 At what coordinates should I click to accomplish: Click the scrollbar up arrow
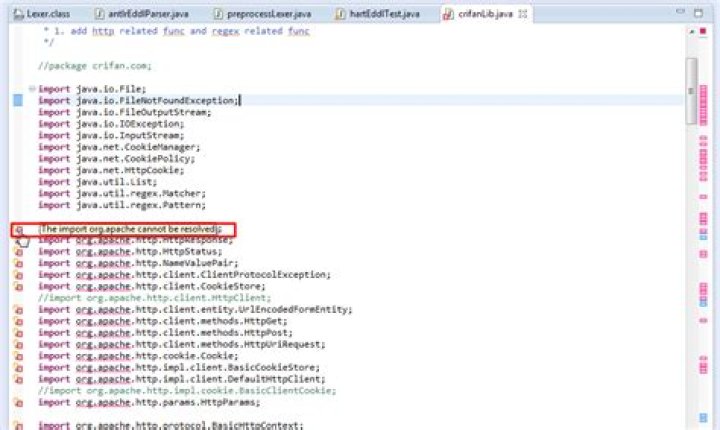pos(692,31)
